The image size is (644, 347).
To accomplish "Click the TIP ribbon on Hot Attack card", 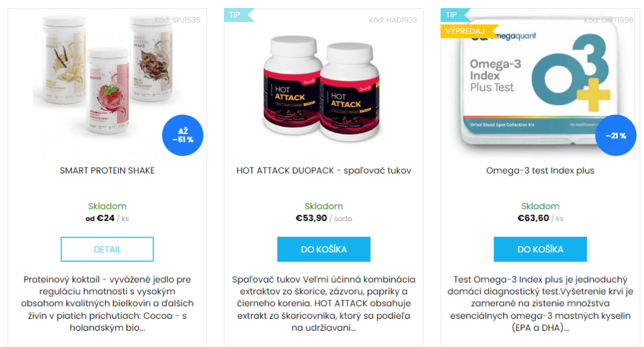I will 238,15.
